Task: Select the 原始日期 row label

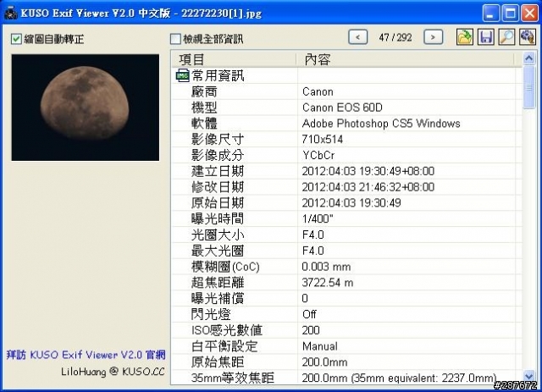Action: (218, 203)
